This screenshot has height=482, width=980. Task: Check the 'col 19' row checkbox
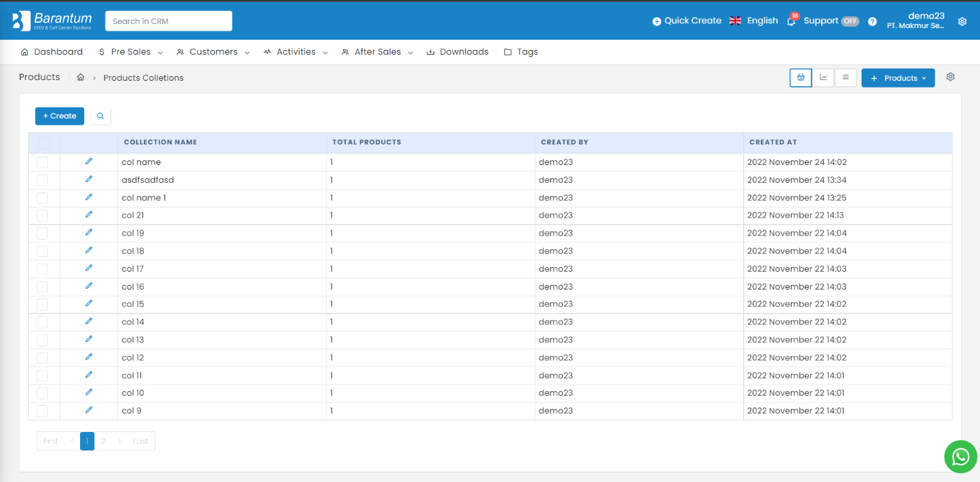click(x=42, y=233)
